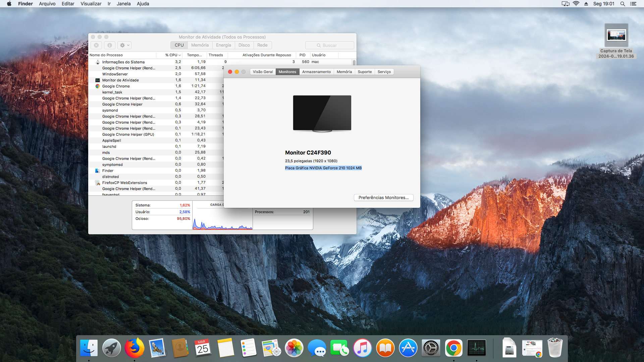644x362 pixels.
Task: Open the Armazenamento tab in system info
Action: (x=316, y=72)
